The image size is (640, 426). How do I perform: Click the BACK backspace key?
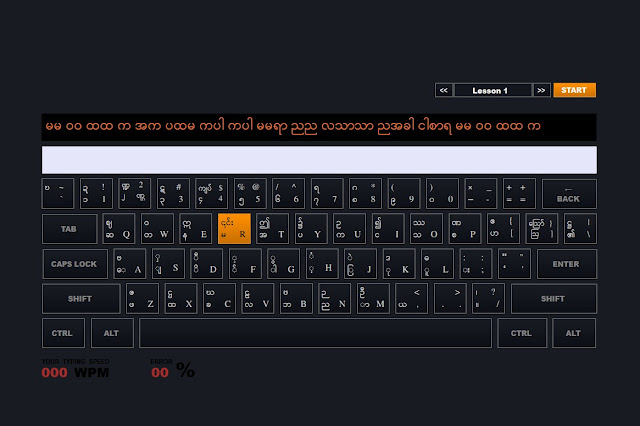(569, 193)
